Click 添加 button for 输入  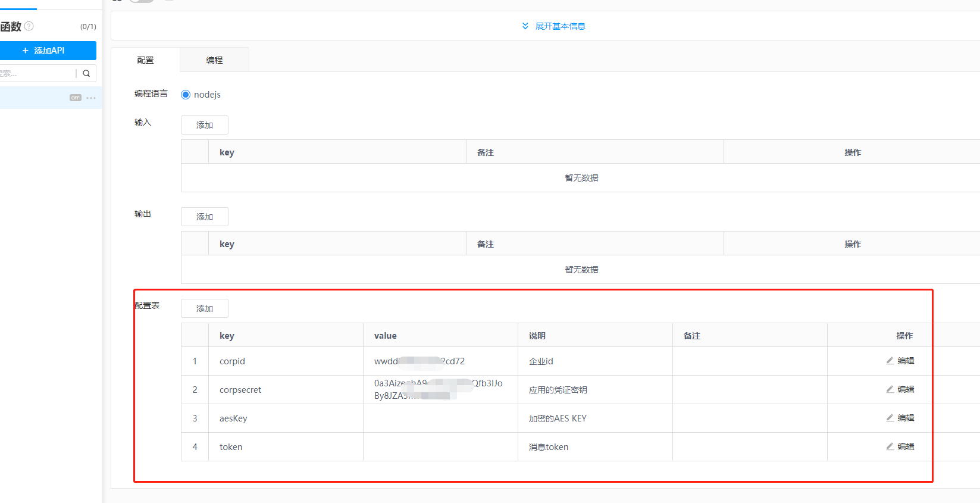click(x=205, y=125)
